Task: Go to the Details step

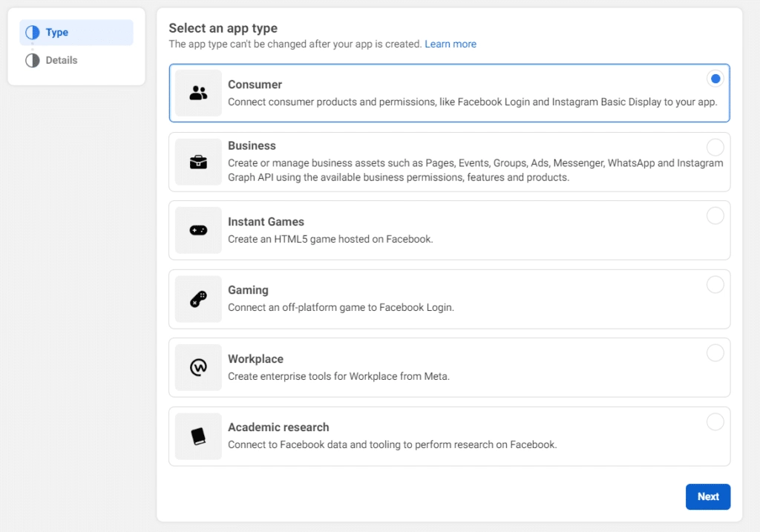Action: click(62, 60)
